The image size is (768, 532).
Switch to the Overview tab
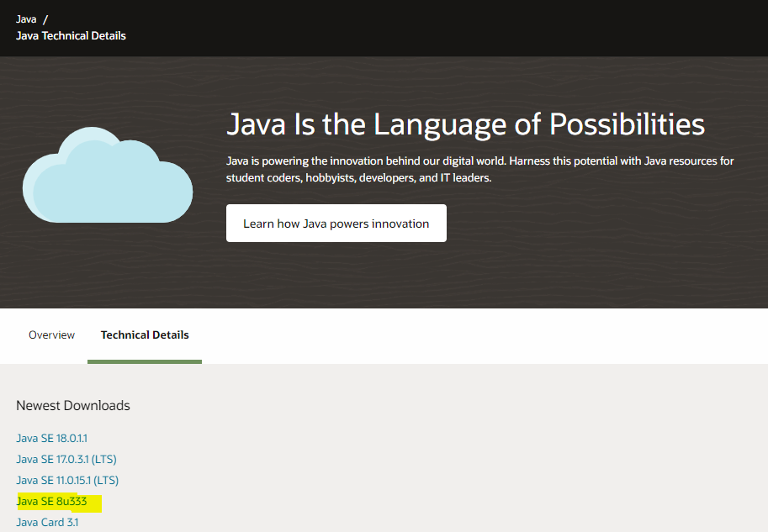coord(51,334)
